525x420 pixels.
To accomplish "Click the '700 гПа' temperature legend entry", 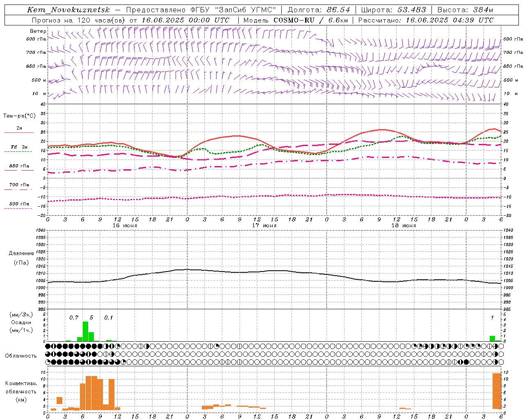I will click(19, 185).
